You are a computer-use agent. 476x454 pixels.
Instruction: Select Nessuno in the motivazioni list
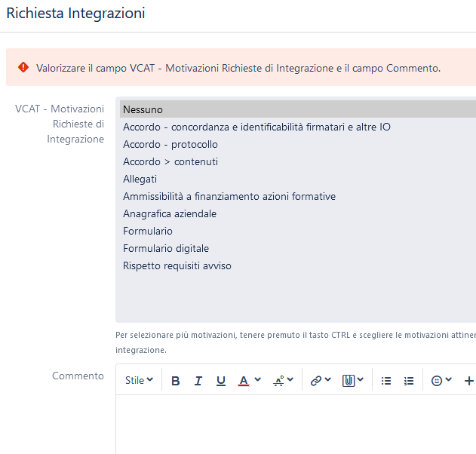(298, 109)
